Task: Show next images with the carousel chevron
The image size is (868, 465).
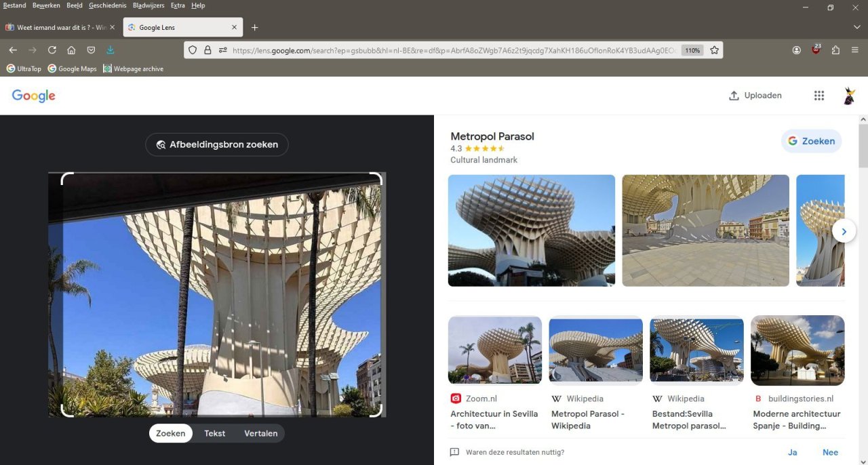Action: 844,231
